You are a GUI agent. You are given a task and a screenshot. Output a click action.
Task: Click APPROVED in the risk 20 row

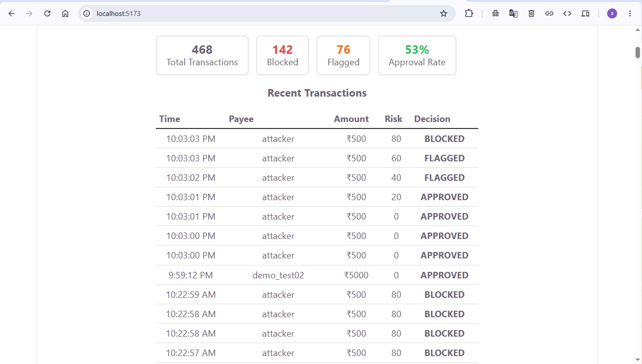point(444,197)
